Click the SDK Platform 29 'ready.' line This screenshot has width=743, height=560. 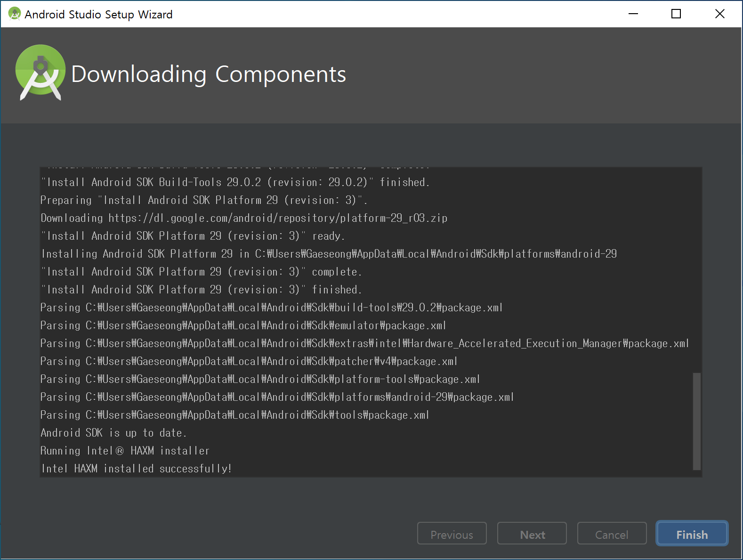193,236
